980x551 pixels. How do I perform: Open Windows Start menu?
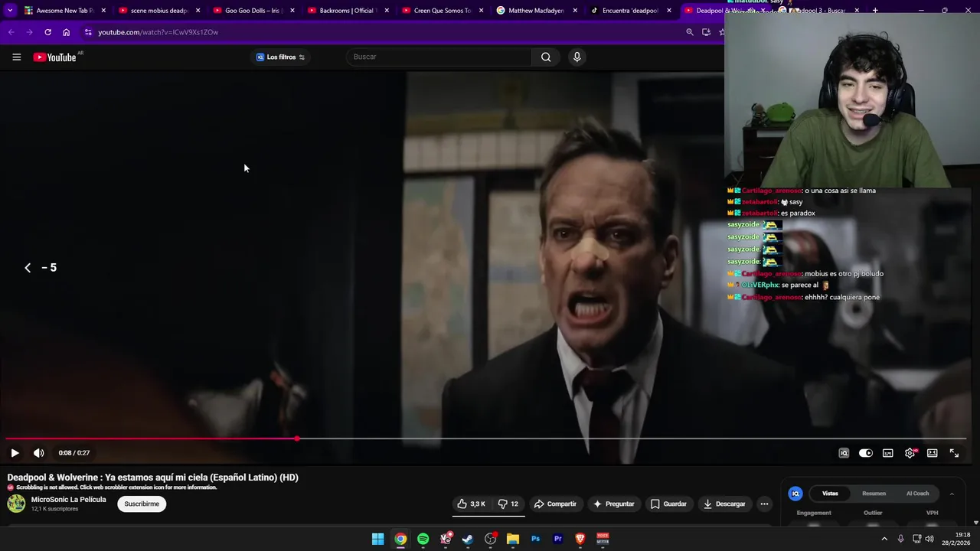[377, 539]
